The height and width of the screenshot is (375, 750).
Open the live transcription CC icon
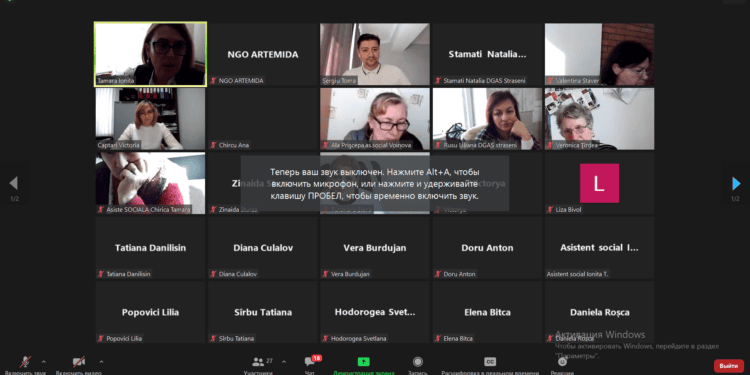pyautogui.click(x=490, y=362)
